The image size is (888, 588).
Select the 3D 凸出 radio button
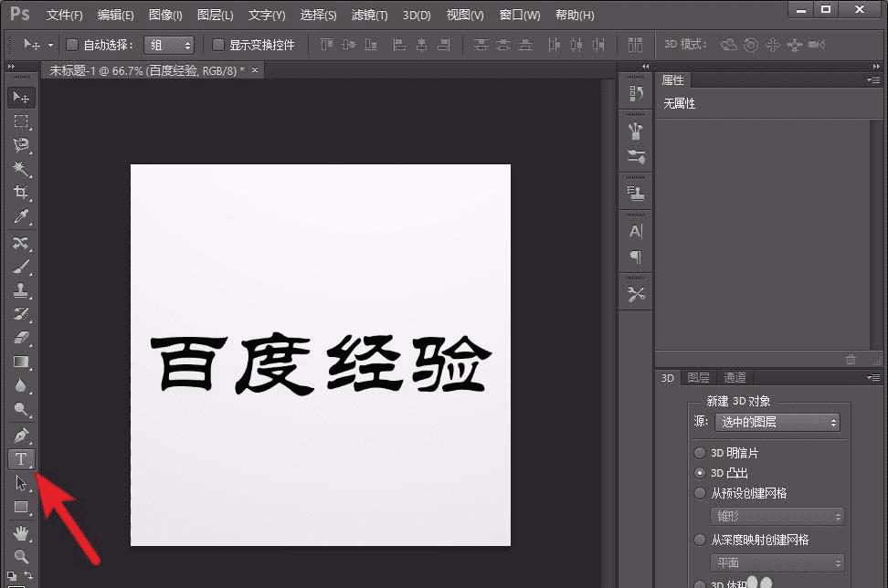tap(700, 473)
